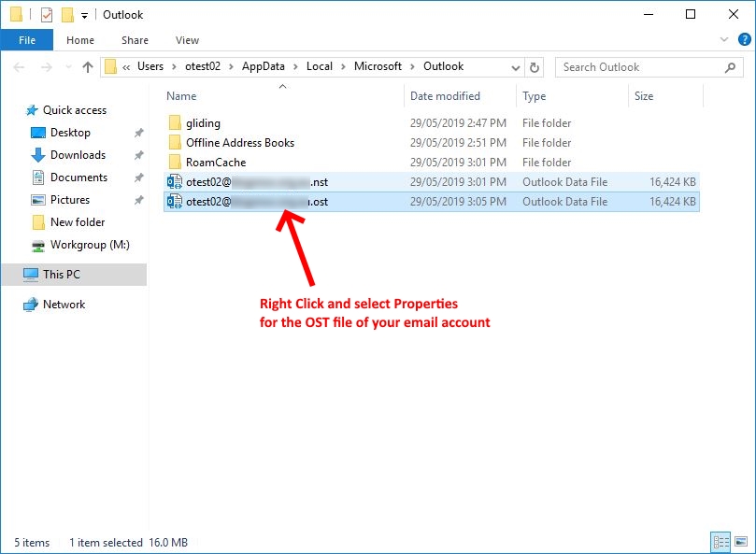The image size is (756, 554).
Task: Click the .ost Outlook file icon
Action: pos(174,202)
